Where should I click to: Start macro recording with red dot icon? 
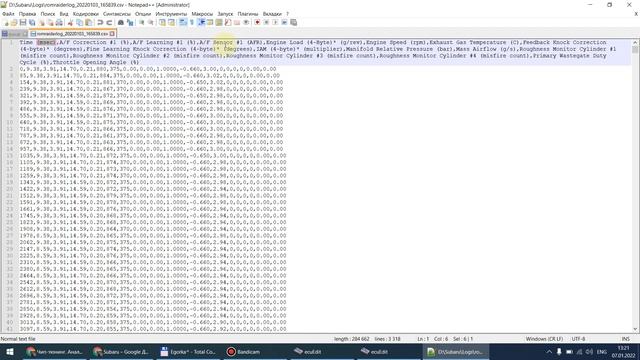(x=257, y=22)
